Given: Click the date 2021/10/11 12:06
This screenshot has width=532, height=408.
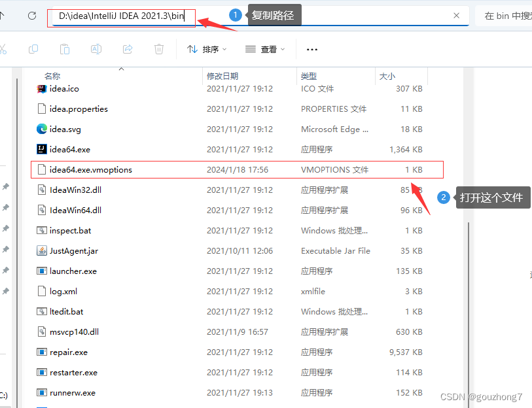Looking at the screenshot, I should 239,250.
